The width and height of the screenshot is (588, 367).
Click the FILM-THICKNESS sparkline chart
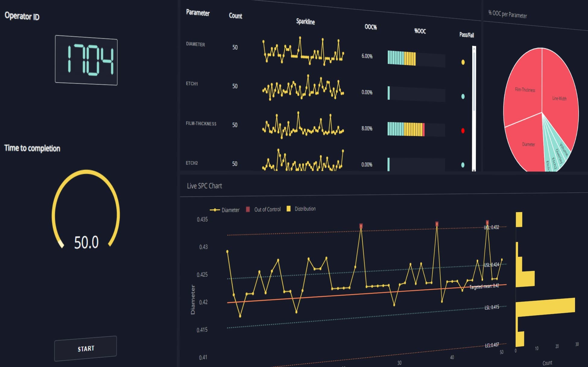coord(303,126)
